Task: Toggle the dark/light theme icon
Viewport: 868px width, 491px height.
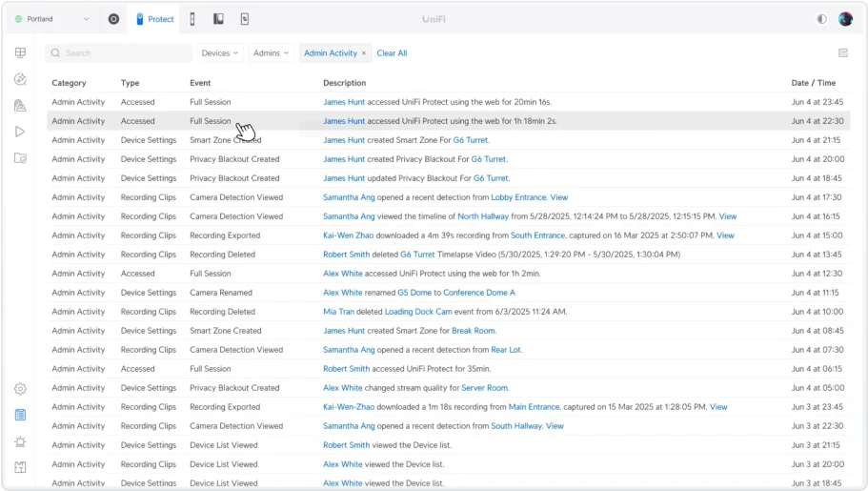Action: 821,19
